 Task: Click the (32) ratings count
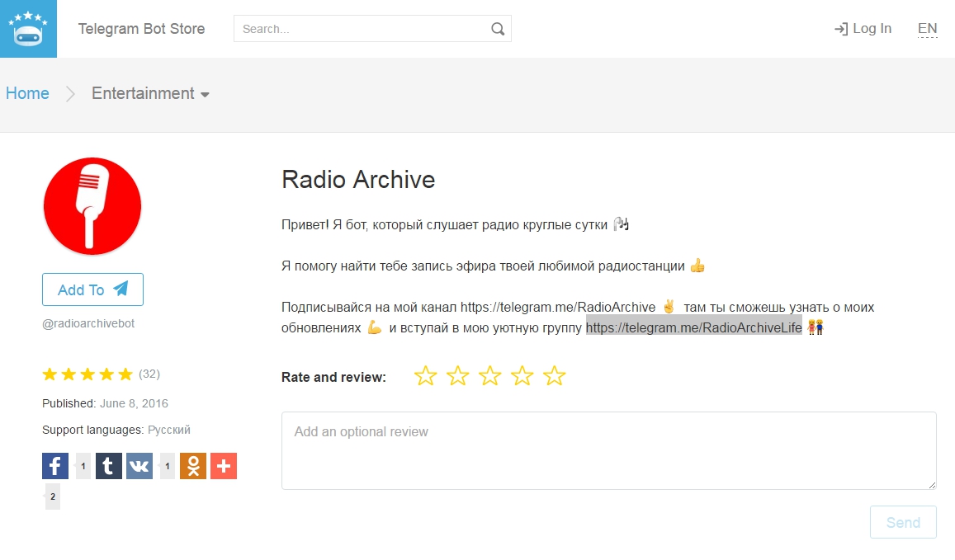click(x=149, y=374)
